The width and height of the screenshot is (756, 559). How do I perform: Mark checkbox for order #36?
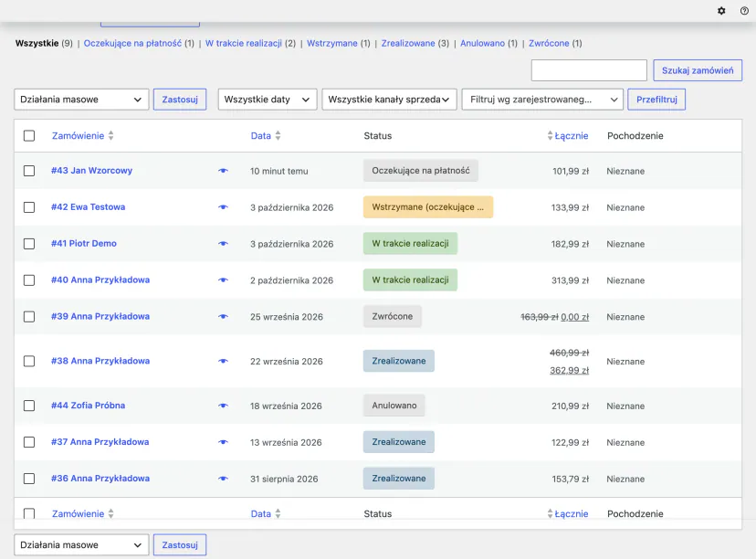tap(29, 479)
